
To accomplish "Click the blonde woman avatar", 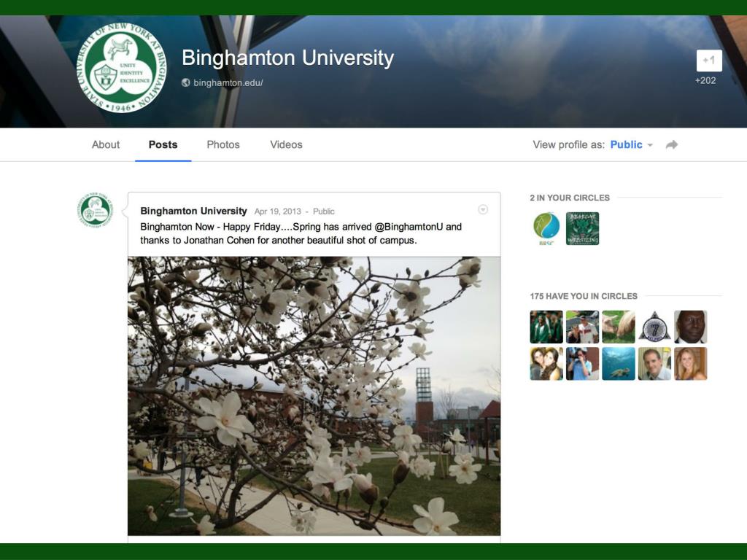I will [690, 363].
